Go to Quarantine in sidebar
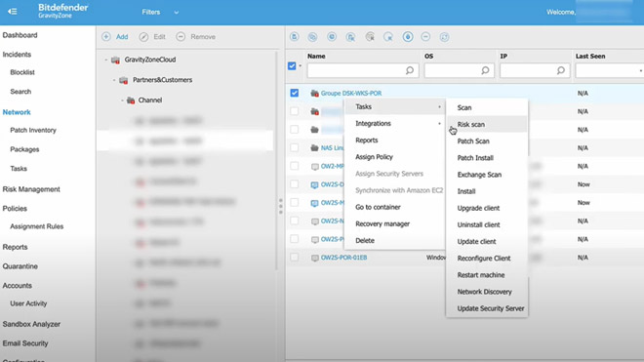 tap(20, 266)
